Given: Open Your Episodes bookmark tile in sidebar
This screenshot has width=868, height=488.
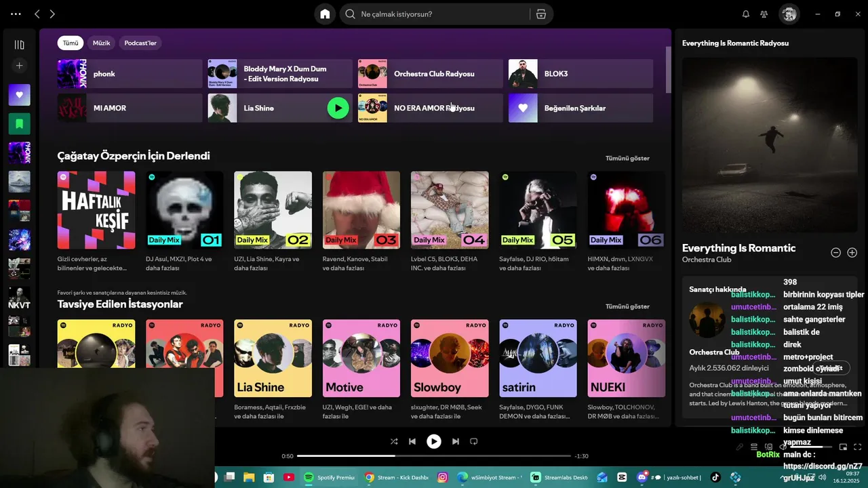Looking at the screenshot, I should tap(19, 124).
